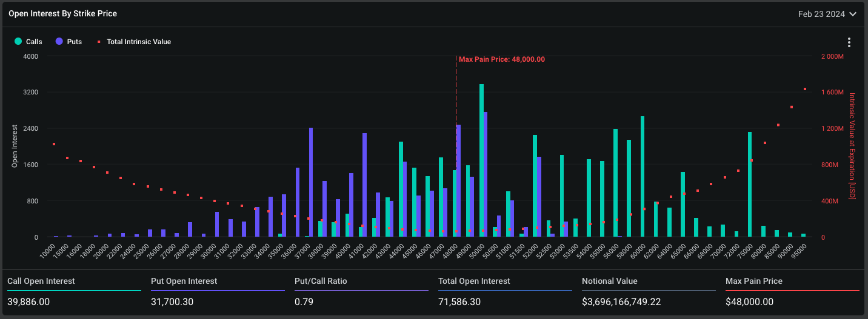Select the Call Open Interest stat card
This screenshot has width=868, height=319.
pos(73,291)
